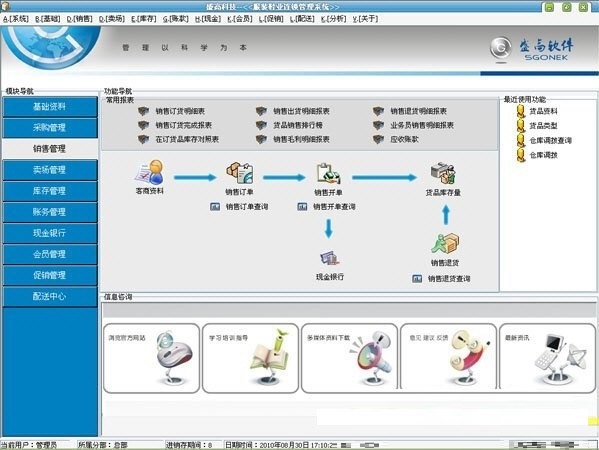Open the 多媒体资料下载 card
Viewport: 599px width, 450px height.
(349, 358)
